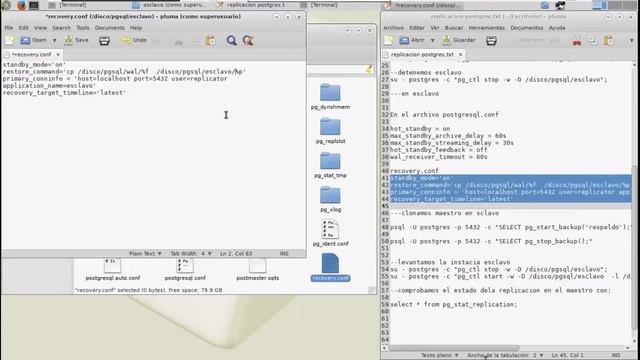Image resolution: width=640 pixels, height=360 pixels.
Task: Open Plain Text language dropdown in status bar
Action: coord(145,253)
